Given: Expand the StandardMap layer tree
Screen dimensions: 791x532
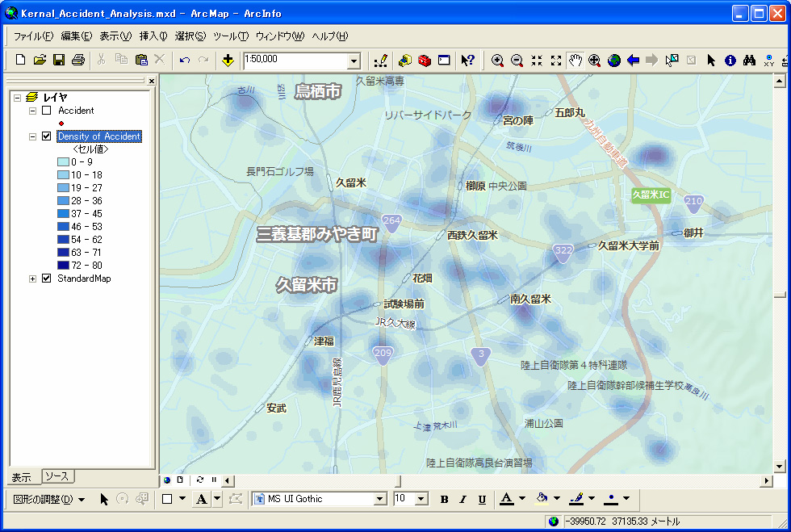Looking at the screenshot, I should click(32, 279).
